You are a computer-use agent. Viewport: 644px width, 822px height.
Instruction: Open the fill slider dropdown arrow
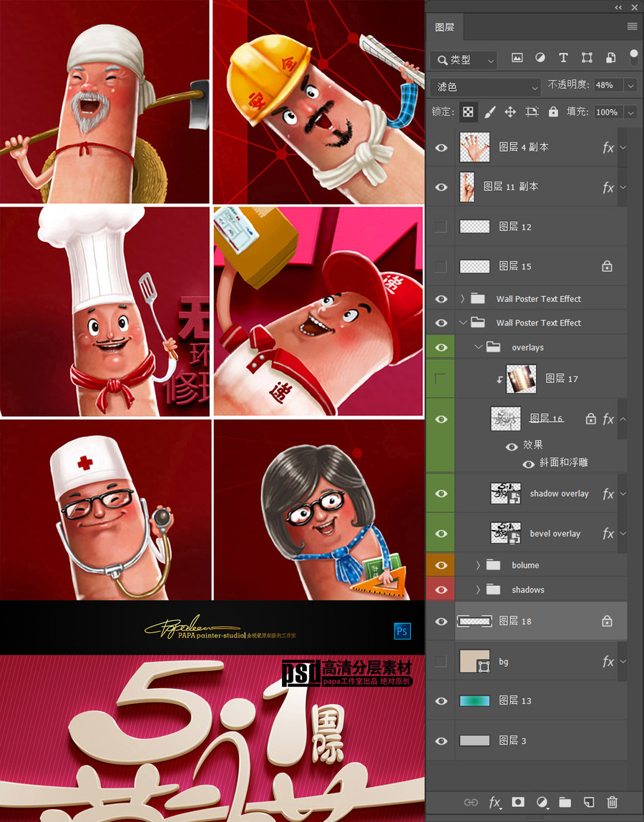click(x=630, y=112)
